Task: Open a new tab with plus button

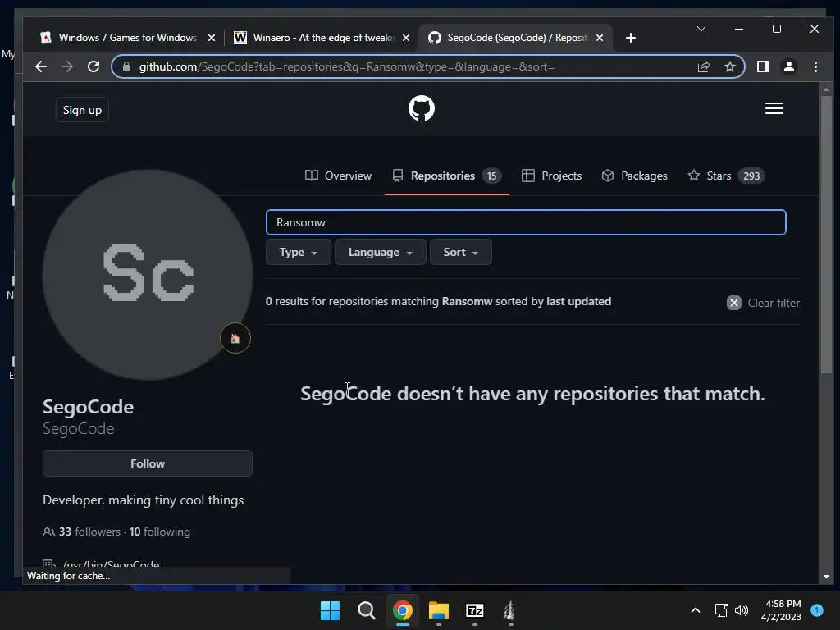Action: pyautogui.click(x=631, y=38)
